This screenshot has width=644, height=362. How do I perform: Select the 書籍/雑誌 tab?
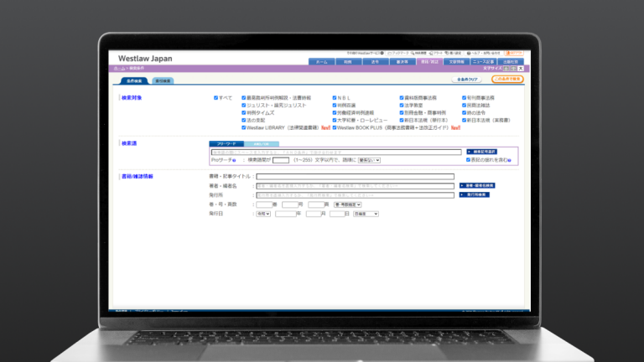(429, 61)
